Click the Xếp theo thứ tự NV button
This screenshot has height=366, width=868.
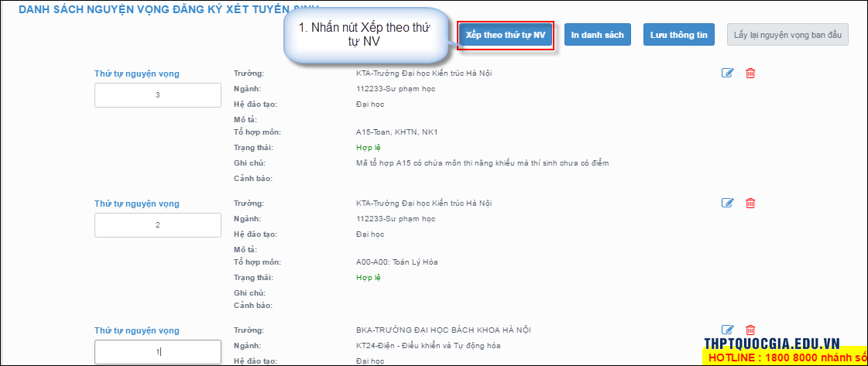[506, 34]
